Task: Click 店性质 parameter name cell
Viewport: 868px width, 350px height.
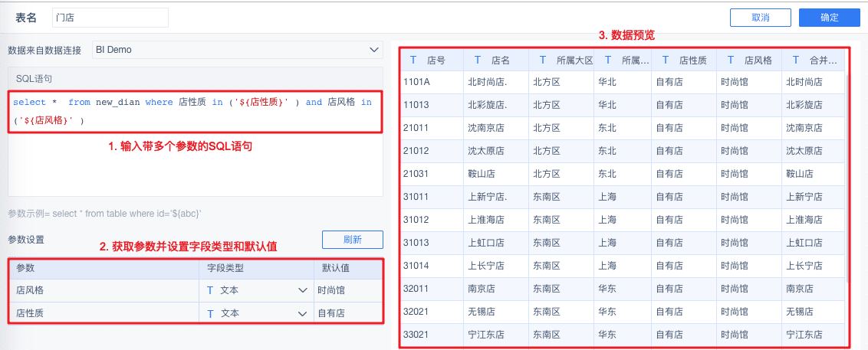Action: 104,313
